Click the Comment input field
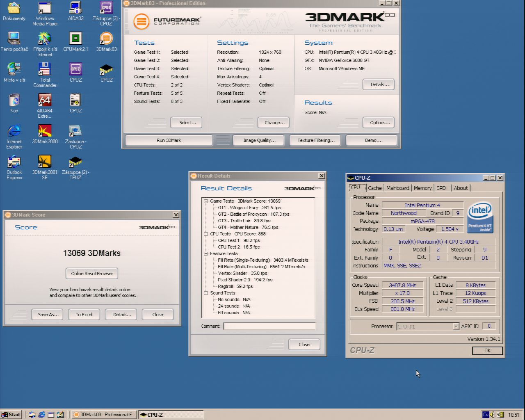Image resolution: width=525 pixels, height=420 pixels. point(269,326)
